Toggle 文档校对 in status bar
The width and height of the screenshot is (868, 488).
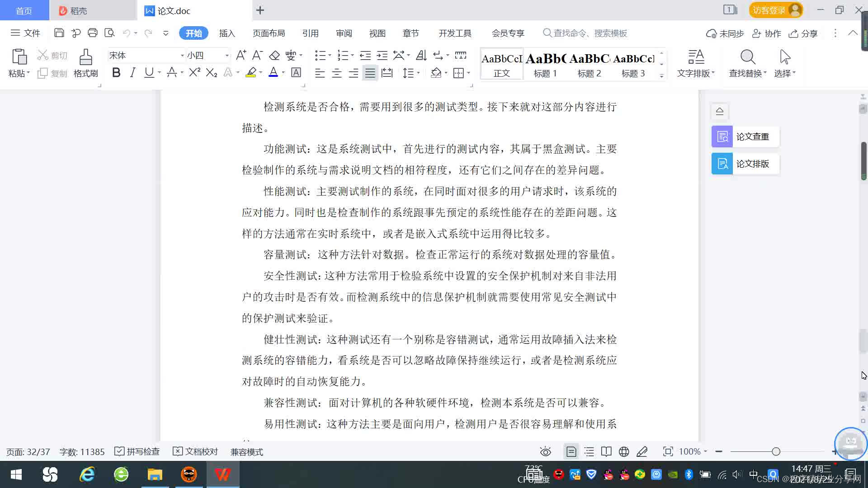(196, 451)
